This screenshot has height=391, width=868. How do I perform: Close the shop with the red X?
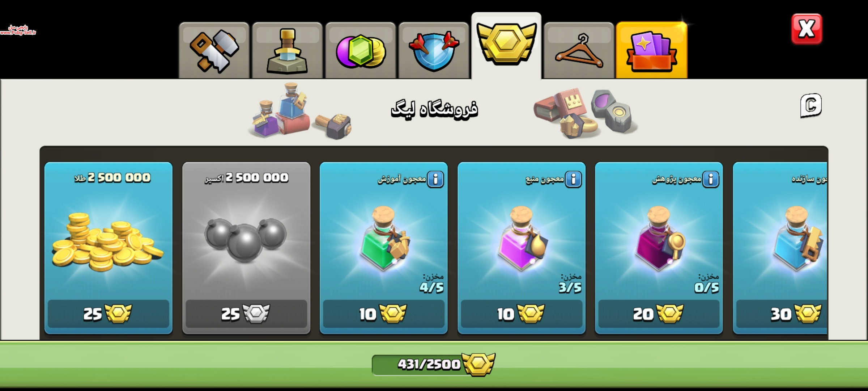tap(807, 29)
